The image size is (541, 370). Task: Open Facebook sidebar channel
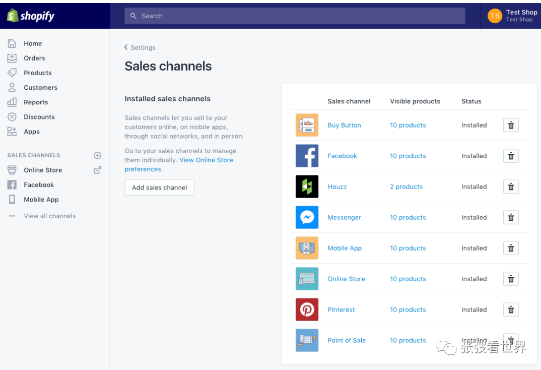39,185
